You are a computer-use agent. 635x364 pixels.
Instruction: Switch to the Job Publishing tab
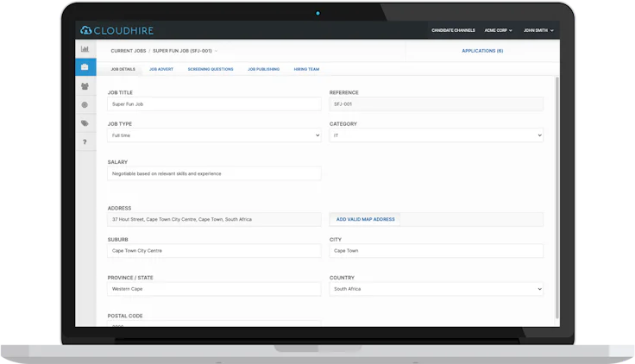pyautogui.click(x=264, y=69)
